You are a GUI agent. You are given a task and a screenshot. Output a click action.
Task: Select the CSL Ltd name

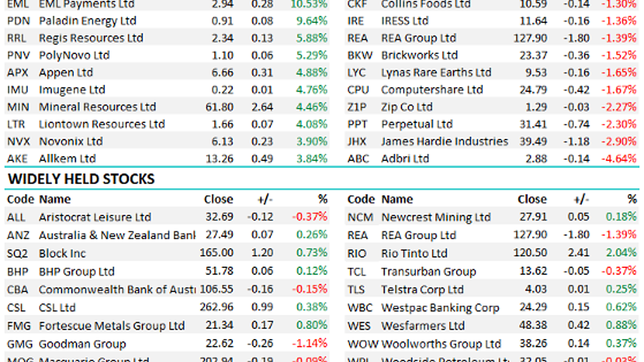click(57, 308)
